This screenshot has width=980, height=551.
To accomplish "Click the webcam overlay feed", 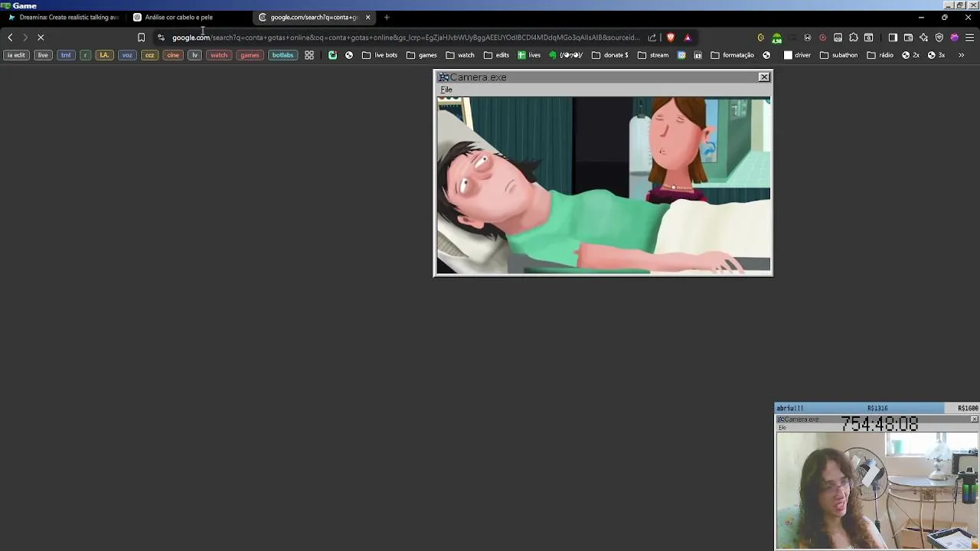I will point(877,490).
